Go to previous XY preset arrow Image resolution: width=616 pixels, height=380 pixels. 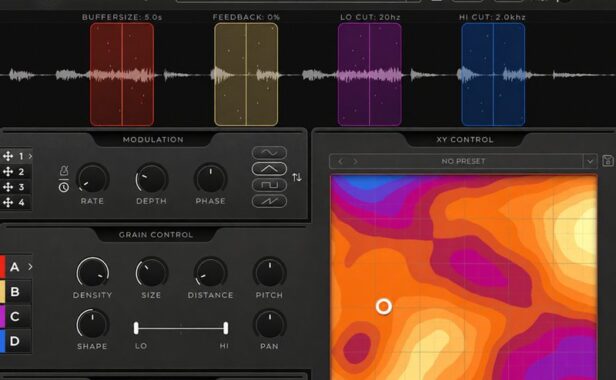click(341, 162)
